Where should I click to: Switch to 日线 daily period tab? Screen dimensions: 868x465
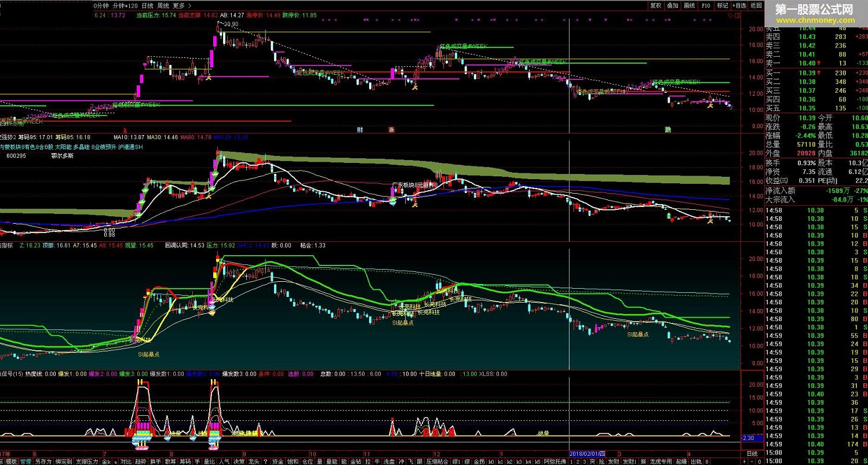(148, 5)
